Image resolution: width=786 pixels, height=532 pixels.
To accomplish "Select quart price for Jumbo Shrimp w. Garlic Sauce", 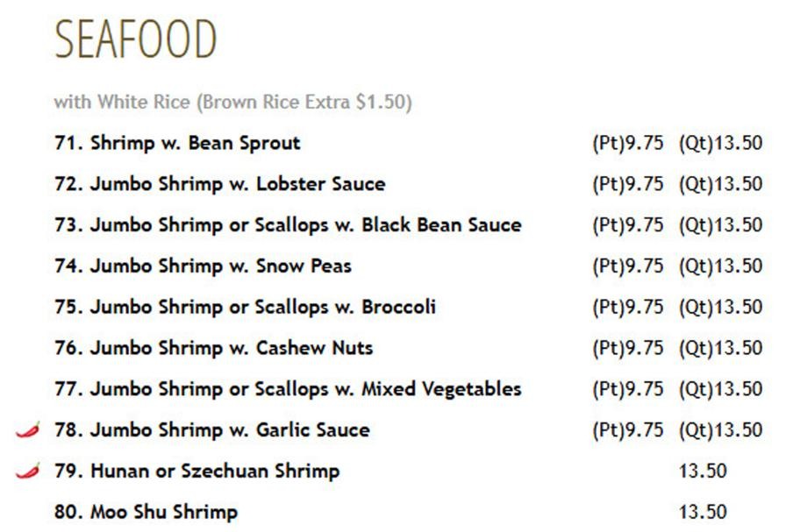I will 720,429.
